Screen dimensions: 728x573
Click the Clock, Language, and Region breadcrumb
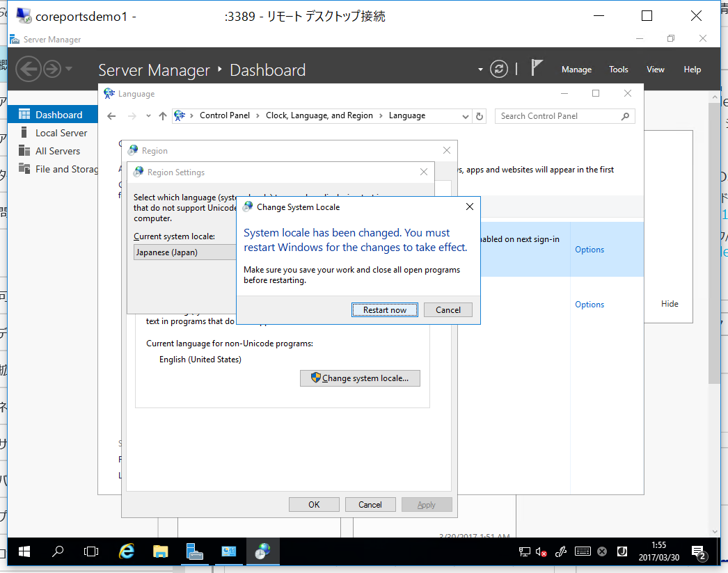coord(319,115)
